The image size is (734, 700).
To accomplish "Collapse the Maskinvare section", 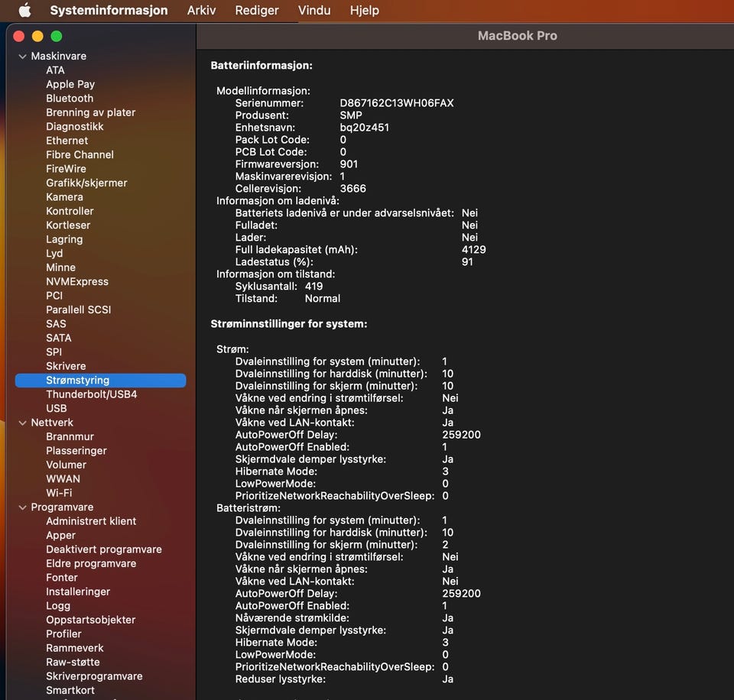I will coord(21,57).
